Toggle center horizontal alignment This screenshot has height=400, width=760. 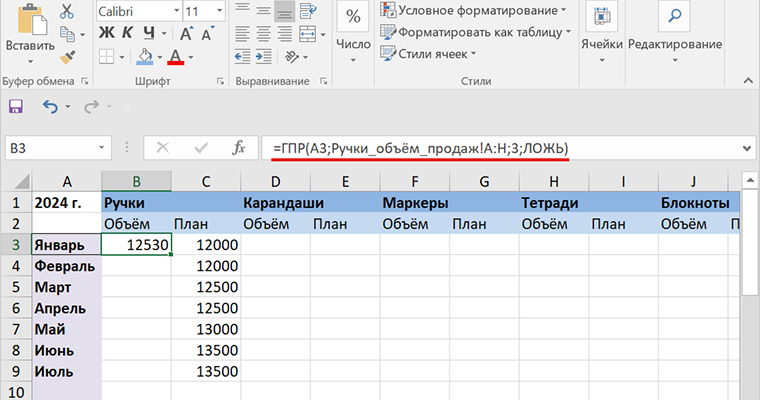261,33
